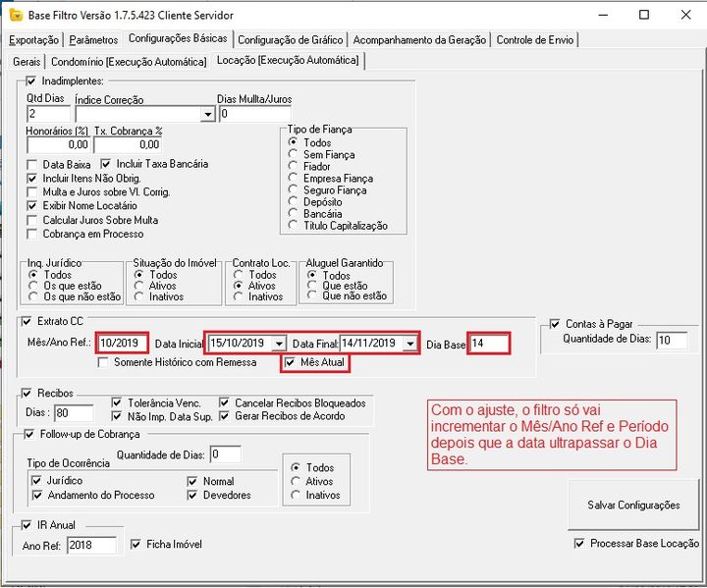The height and width of the screenshot is (588, 707).
Task: Enable the Data Baixa checkbox
Action: pyautogui.click(x=32, y=164)
